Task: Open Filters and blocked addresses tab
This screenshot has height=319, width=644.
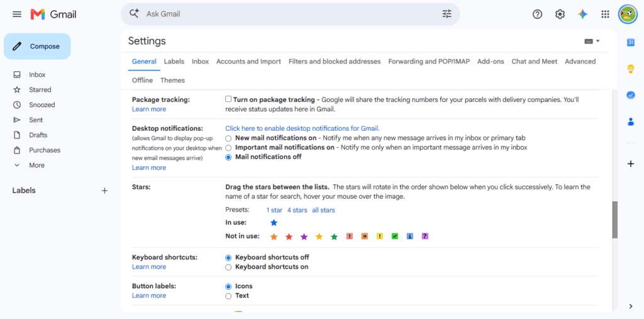Action: [x=335, y=61]
